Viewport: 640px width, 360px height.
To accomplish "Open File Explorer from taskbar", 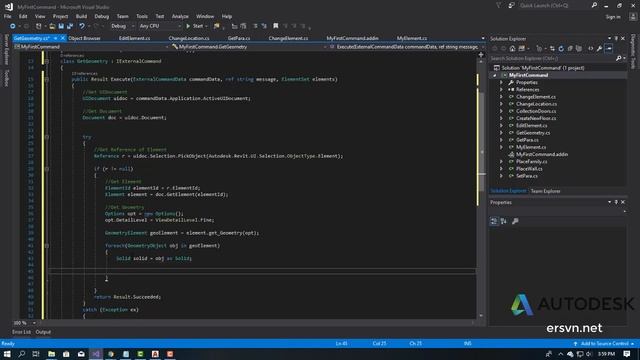I will tap(51, 354).
